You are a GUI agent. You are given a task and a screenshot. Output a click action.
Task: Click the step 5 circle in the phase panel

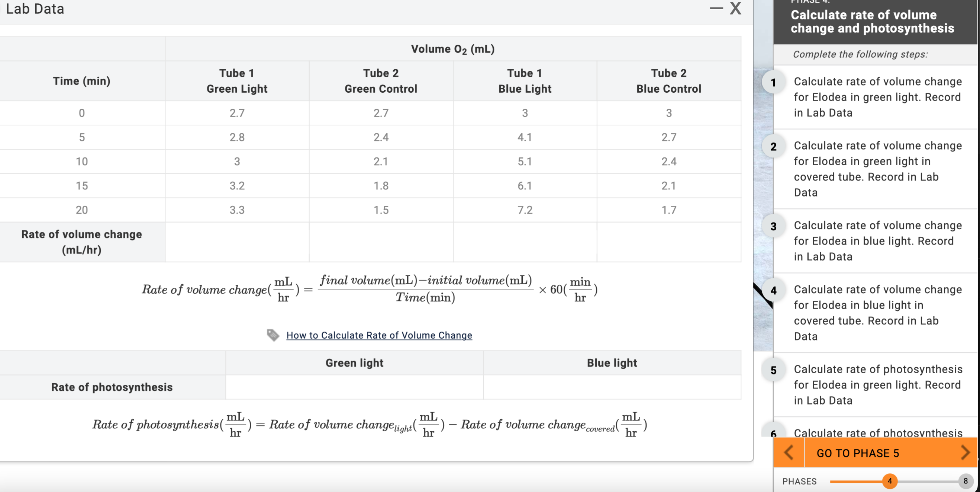pos(773,370)
